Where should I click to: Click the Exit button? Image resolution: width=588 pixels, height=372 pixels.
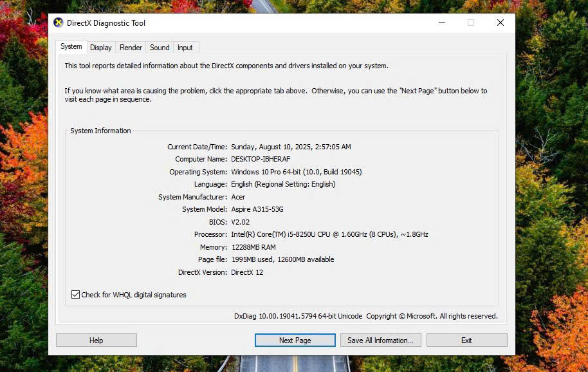tap(466, 340)
